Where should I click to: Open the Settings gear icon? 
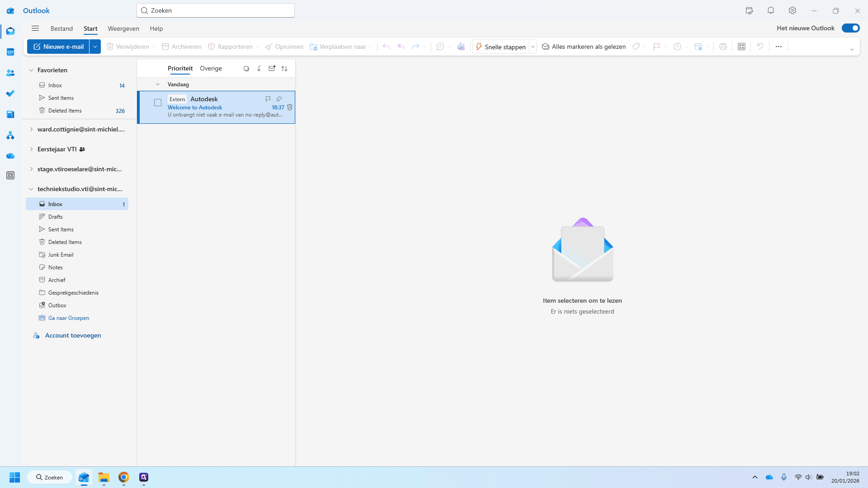point(793,10)
